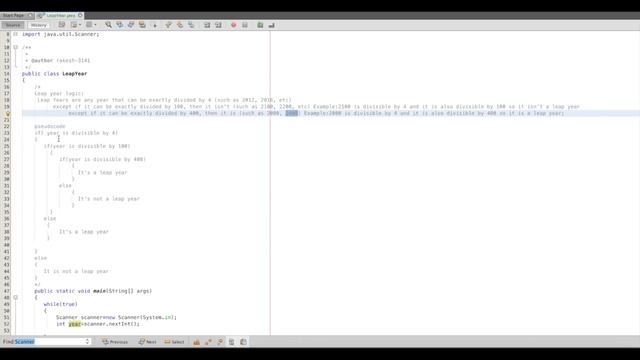Toggle Match Case in find bar

click(197, 342)
